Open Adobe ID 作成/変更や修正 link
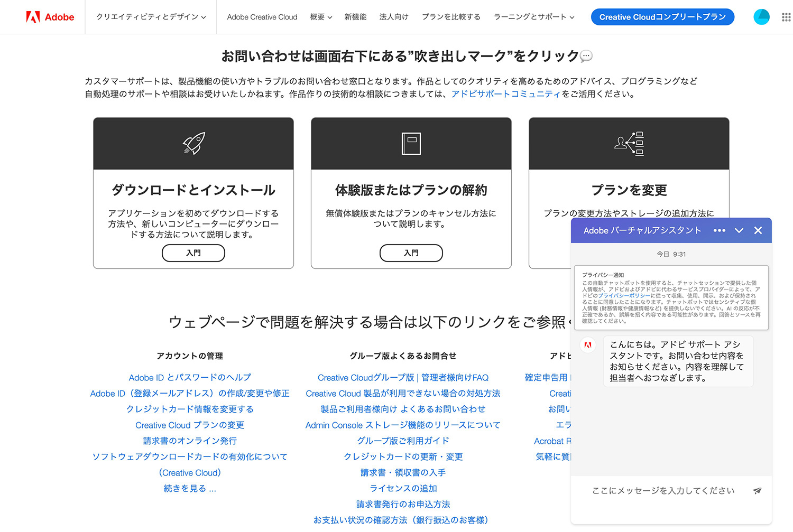The width and height of the screenshot is (793, 532). pos(190,394)
